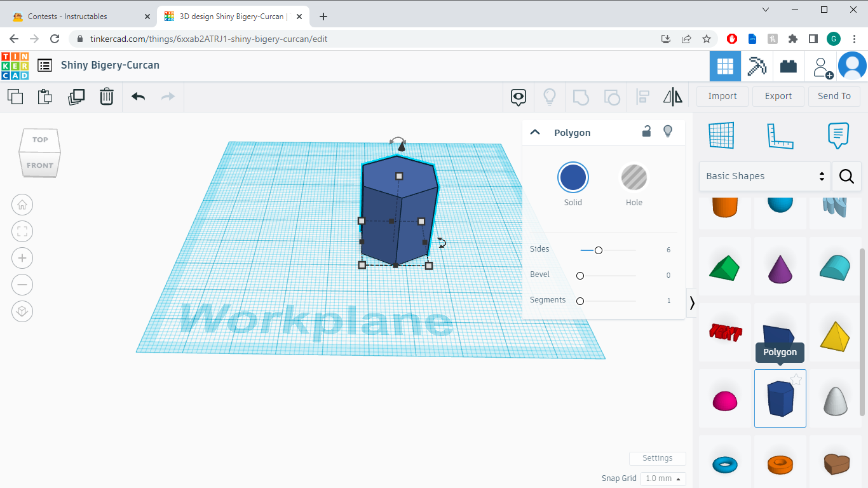Select the Ruler tool icon
The width and height of the screenshot is (868, 488).
point(780,135)
